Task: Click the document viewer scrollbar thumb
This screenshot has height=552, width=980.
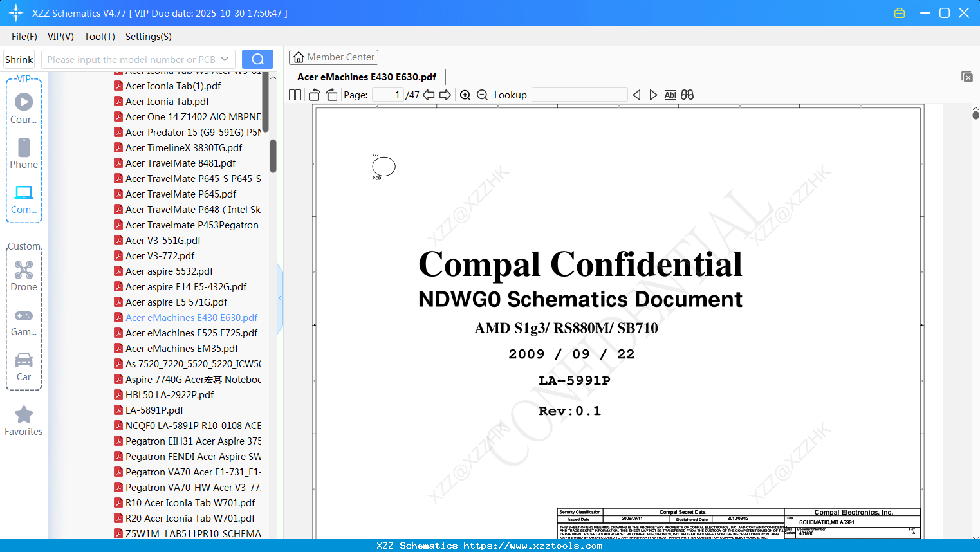Action: [975, 115]
